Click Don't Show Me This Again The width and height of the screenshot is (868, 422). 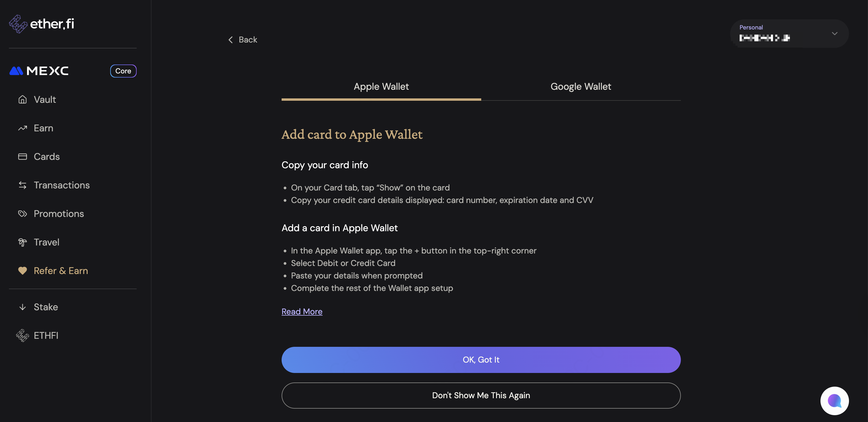pyautogui.click(x=481, y=395)
